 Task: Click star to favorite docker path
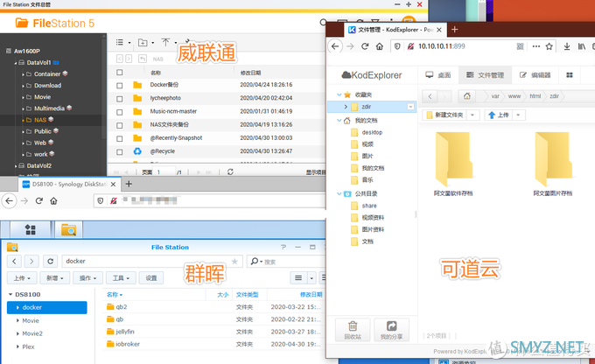click(x=234, y=261)
